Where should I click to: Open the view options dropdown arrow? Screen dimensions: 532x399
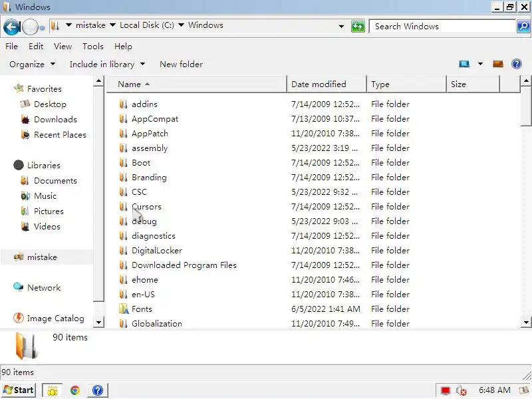tap(480, 64)
